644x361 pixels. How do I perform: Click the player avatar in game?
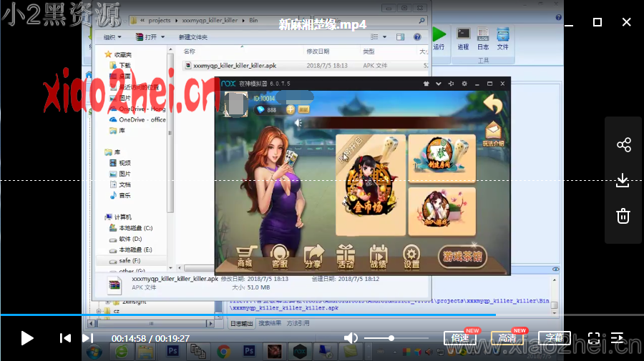pos(235,104)
